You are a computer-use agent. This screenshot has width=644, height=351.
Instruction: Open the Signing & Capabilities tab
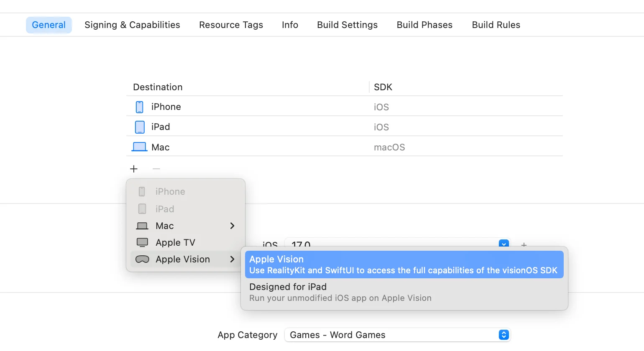[x=132, y=25]
